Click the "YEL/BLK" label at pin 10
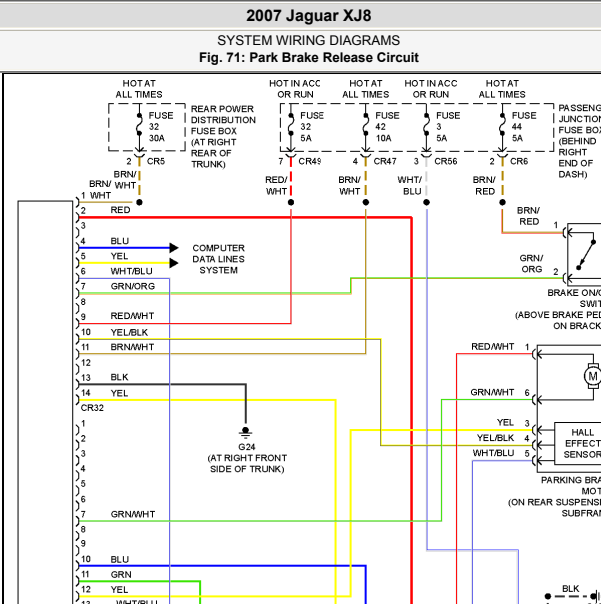This screenshot has width=601, height=604. tap(129, 332)
